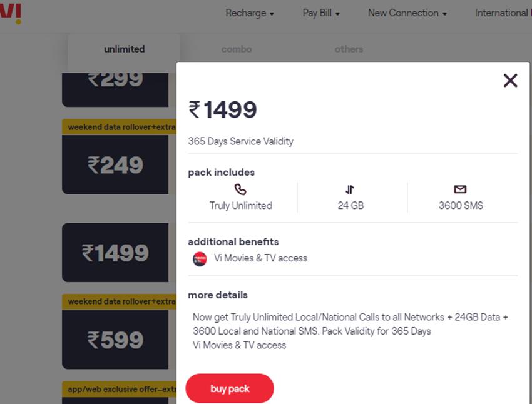532x404 pixels.
Task: Click the Vi Movies & TV access benefit
Action: coord(260,258)
